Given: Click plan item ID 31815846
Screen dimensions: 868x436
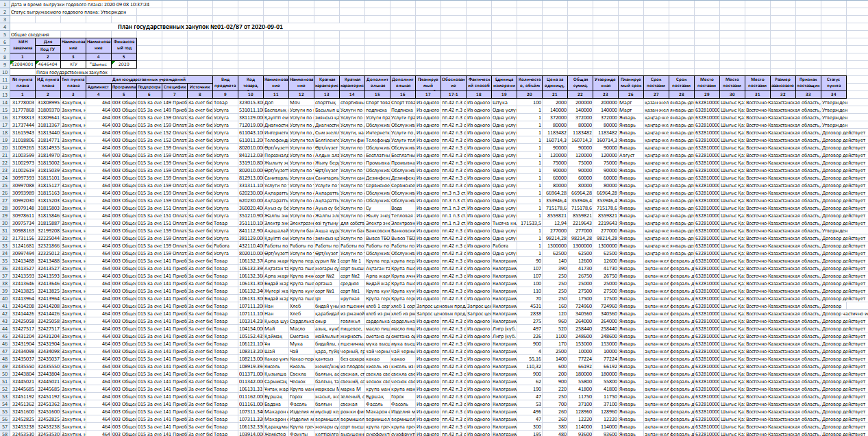Looking at the screenshot, I should coord(48,215).
